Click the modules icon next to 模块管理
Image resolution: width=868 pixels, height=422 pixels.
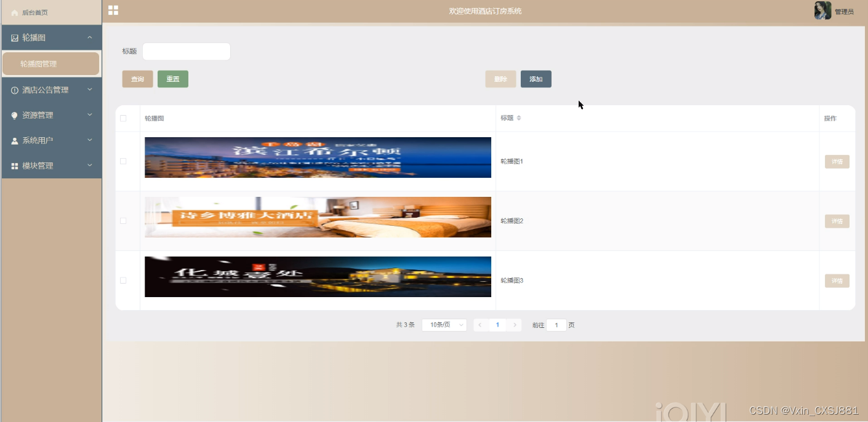[15, 166]
